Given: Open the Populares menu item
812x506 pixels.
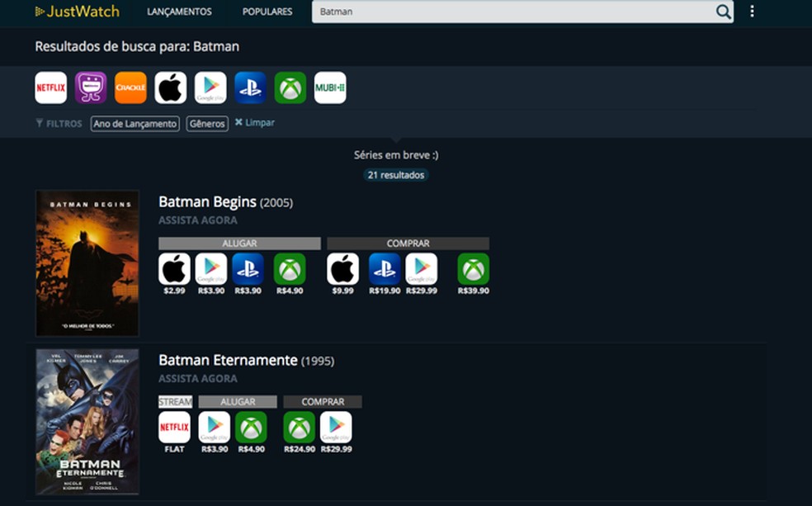Looking at the screenshot, I should pos(267,12).
